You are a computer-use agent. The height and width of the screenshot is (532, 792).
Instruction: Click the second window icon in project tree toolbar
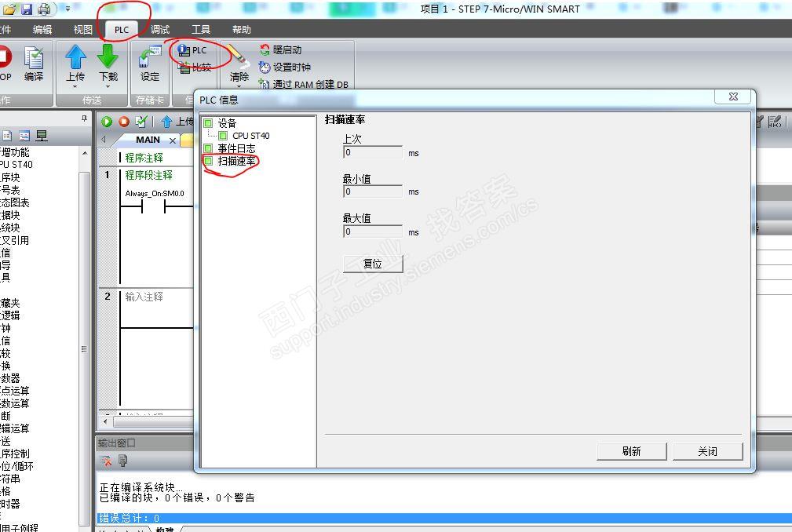coord(24,135)
